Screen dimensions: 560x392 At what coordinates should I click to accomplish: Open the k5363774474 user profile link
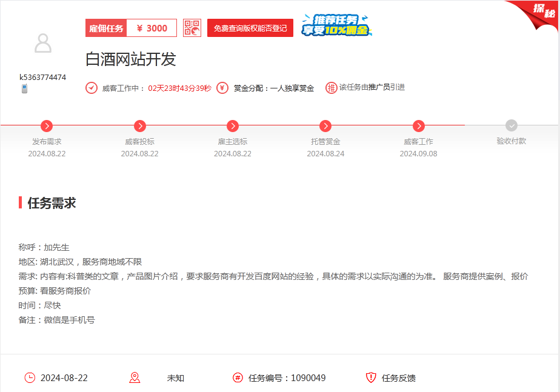point(43,77)
